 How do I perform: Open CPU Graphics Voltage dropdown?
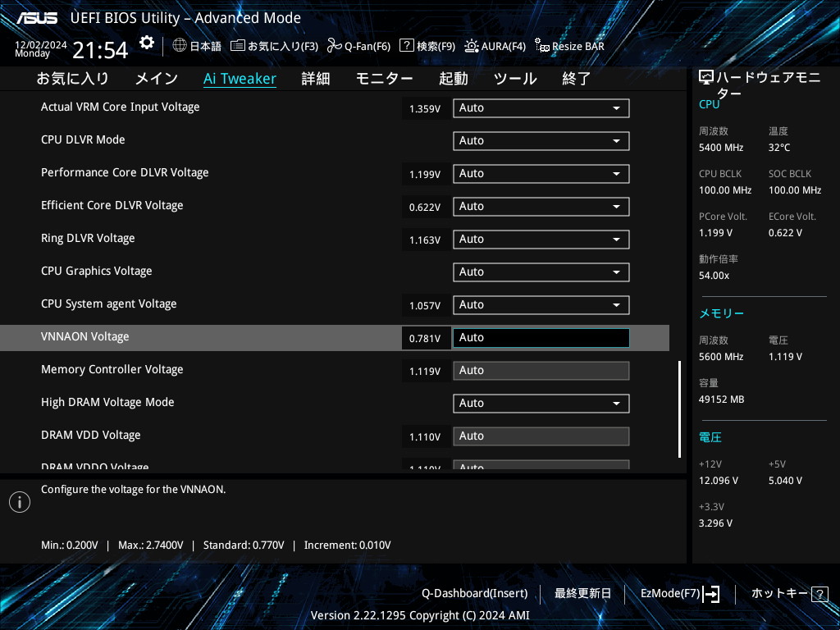541,272
